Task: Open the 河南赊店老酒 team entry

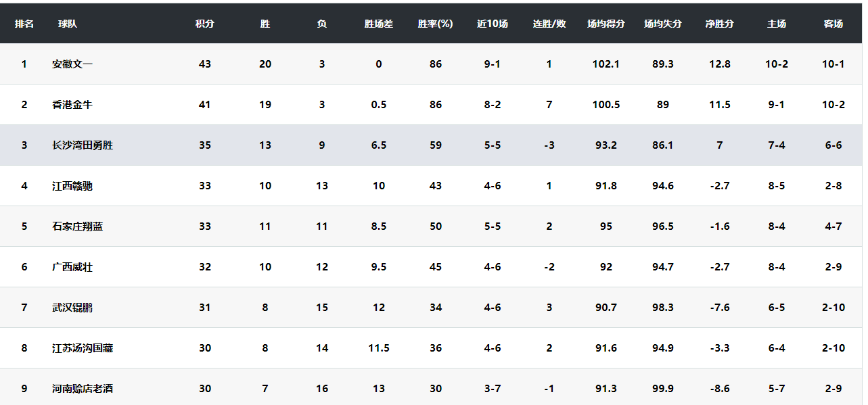Action: click(83, 389)
